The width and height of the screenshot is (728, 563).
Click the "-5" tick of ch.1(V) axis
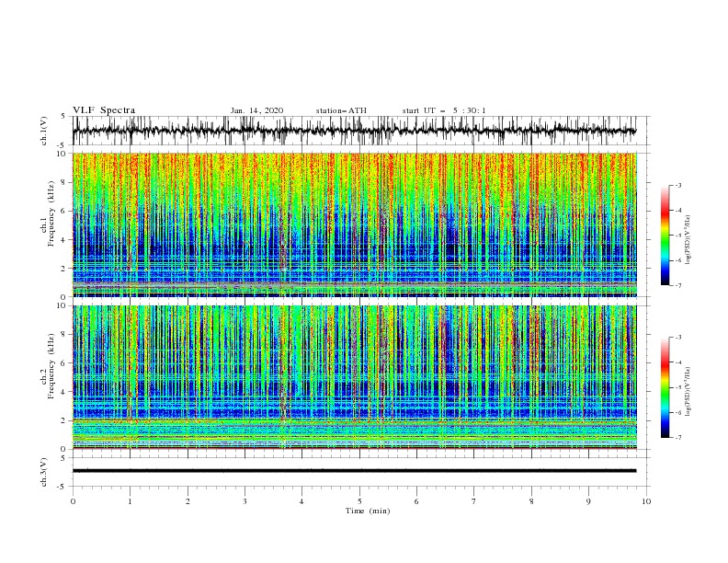click(x=63, y=145)
